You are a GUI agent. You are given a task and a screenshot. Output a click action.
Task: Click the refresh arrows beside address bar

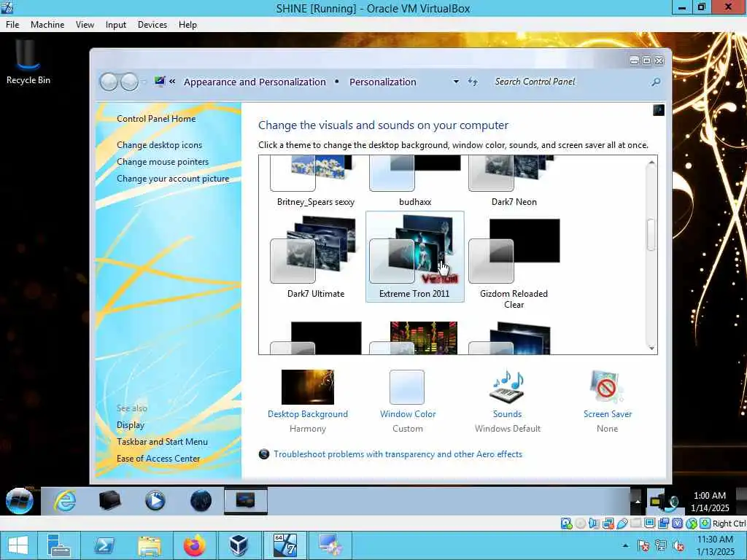pos(473,82)
